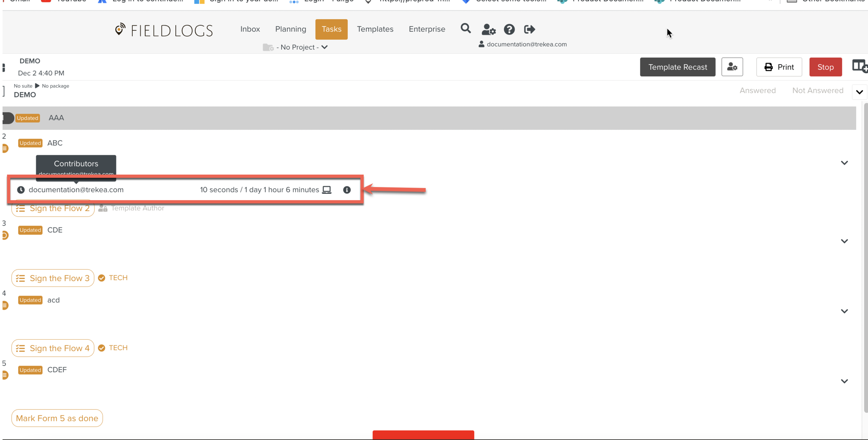868x440 pixels.
Task: Open the Templates menu
Action: coord(375,29)
